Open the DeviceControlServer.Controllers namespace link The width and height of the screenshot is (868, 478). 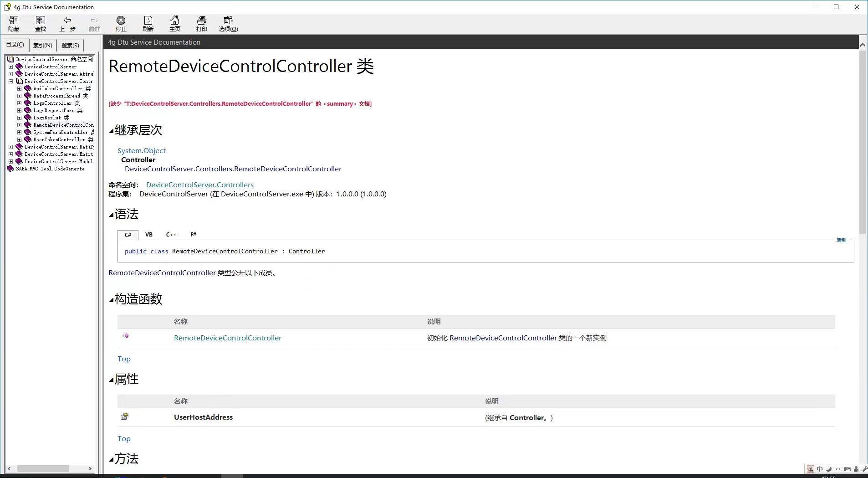click(200, 185)
